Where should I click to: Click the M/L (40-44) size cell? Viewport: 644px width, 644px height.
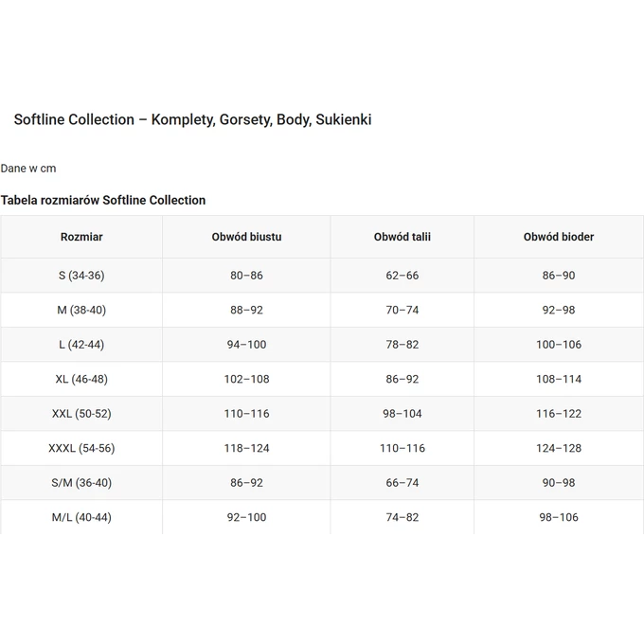[x=81, y=517]
